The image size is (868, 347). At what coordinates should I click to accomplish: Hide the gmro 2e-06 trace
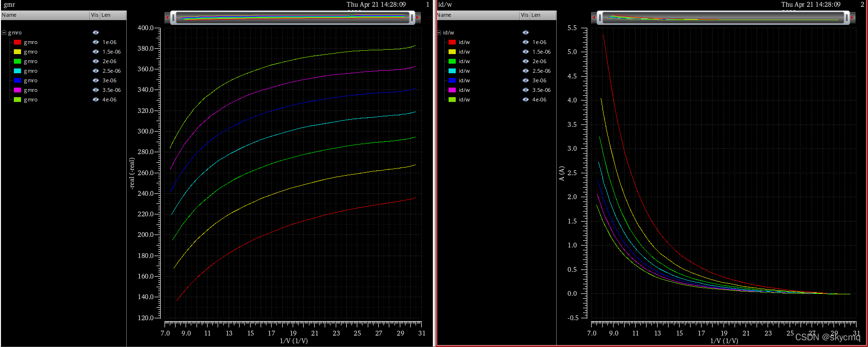point(96,61)
